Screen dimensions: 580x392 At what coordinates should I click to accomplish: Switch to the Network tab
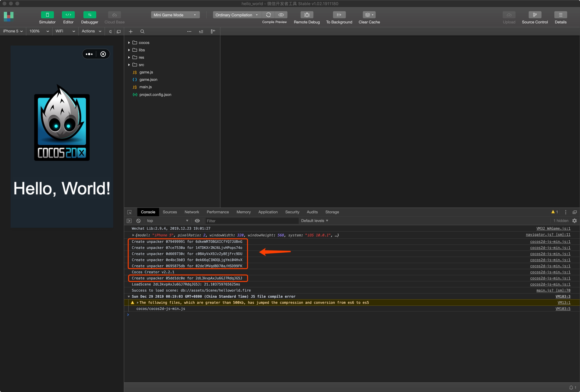(192, 212)
